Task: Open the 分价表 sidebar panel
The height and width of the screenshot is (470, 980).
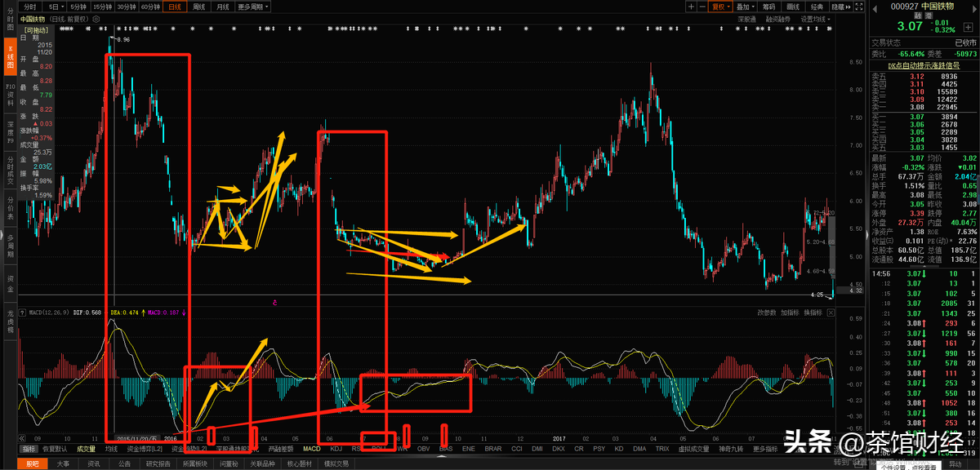Action: (9, 208)
